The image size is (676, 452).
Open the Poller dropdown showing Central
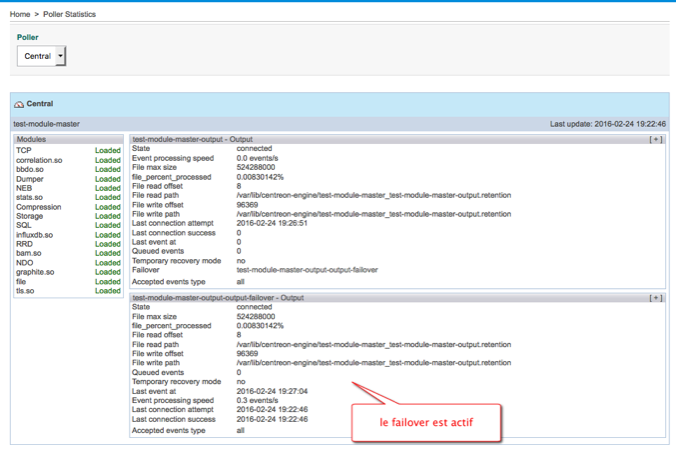click(41, 57)
